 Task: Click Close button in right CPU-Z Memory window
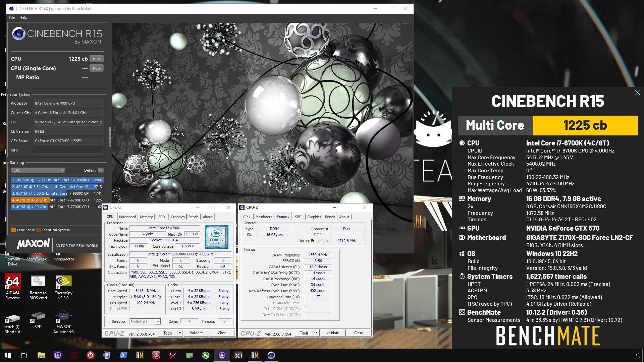[359, 333]
